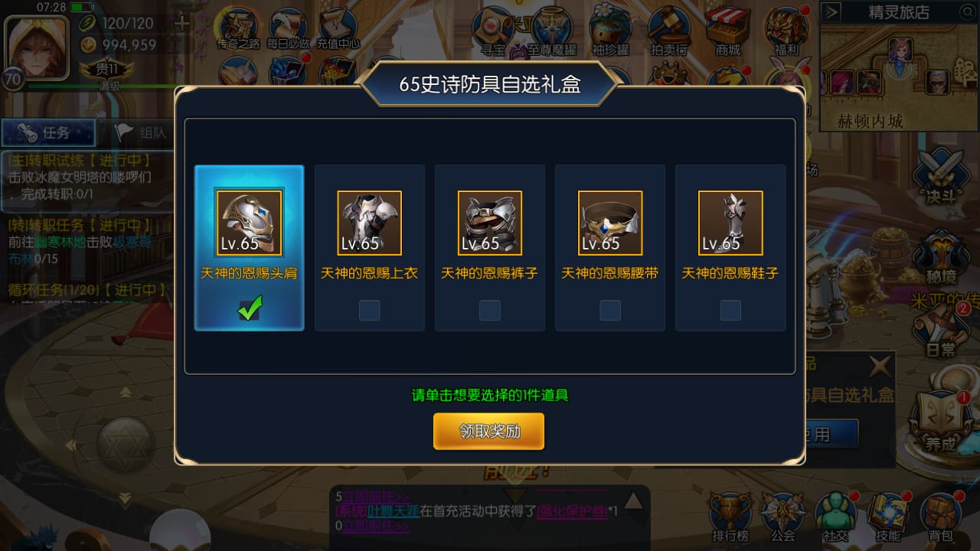Uncheck the 天神的恩赐头肩 checkbox
Screen dimensions: 980x551
[250, 308]
